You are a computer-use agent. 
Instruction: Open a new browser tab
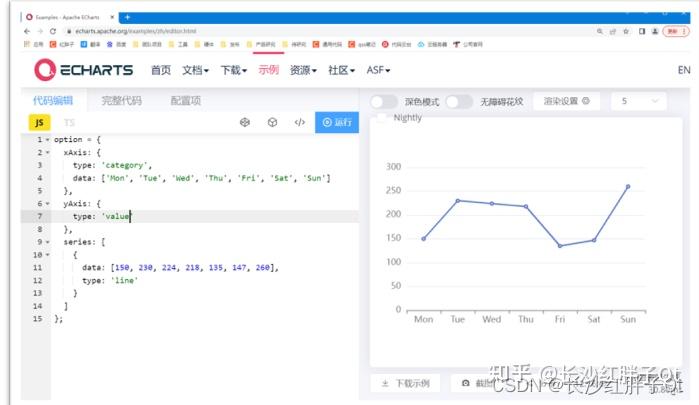pyautogui.click(x=127, y=17)
